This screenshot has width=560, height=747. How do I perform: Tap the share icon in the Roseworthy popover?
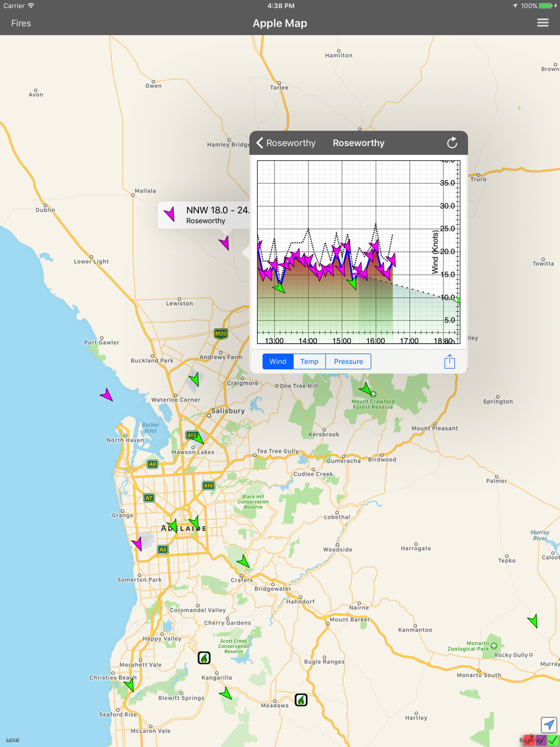pyautogui.click(x=450, y=362)
